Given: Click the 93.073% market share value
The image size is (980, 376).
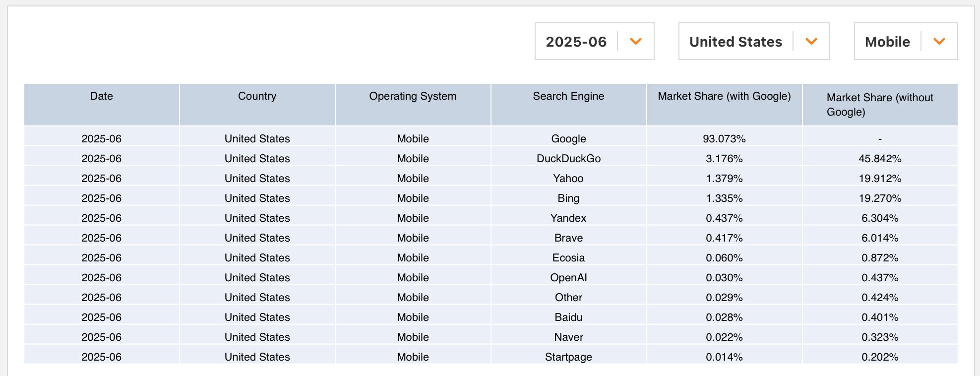Looking at the screenshot, I should [724, 139].
